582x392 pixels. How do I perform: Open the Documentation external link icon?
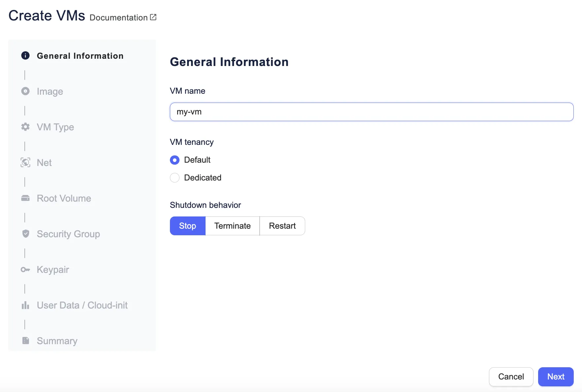pyautogui.click(x=153, y=17)
